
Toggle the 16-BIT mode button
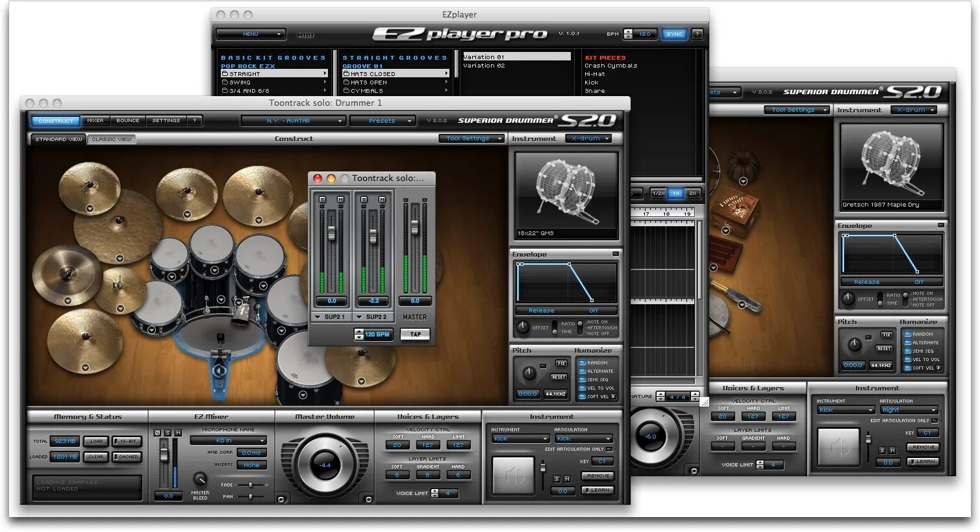point(127,442)
